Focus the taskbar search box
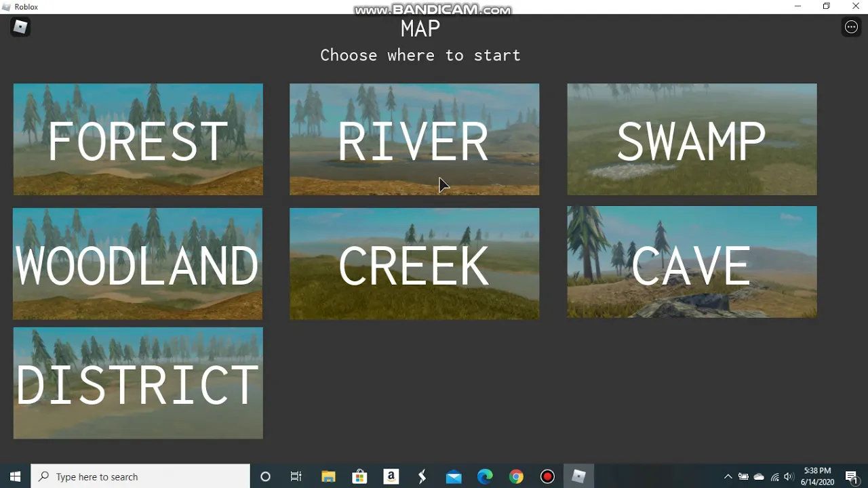Image resolution: width=868 pixels, height=488 pixels. (141, 476)
